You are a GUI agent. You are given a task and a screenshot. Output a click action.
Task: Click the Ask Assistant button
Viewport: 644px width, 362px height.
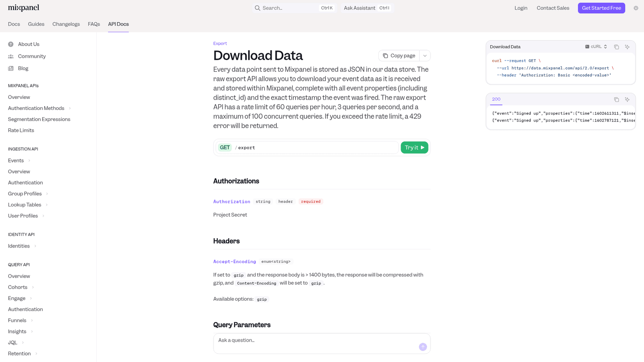[367, 8]
